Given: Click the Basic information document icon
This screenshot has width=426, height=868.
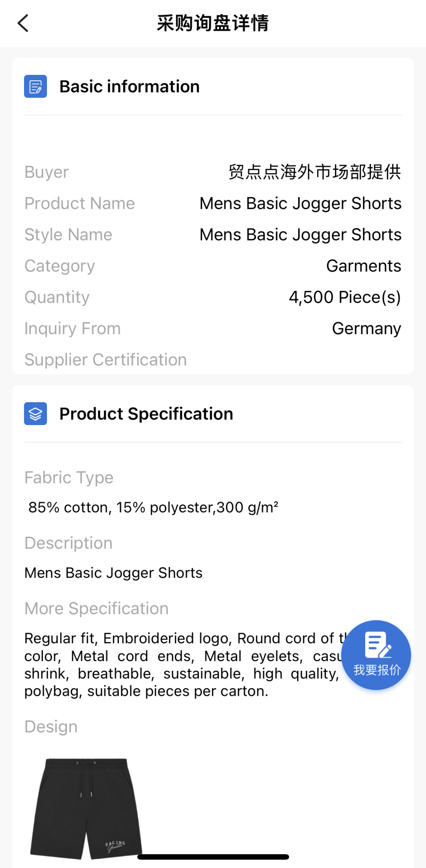Looking at the screenshot, I should [35, 86].
